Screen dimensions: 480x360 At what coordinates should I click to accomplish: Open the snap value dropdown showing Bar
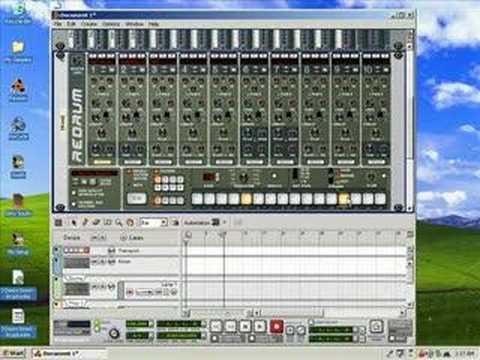click(154, 222)
